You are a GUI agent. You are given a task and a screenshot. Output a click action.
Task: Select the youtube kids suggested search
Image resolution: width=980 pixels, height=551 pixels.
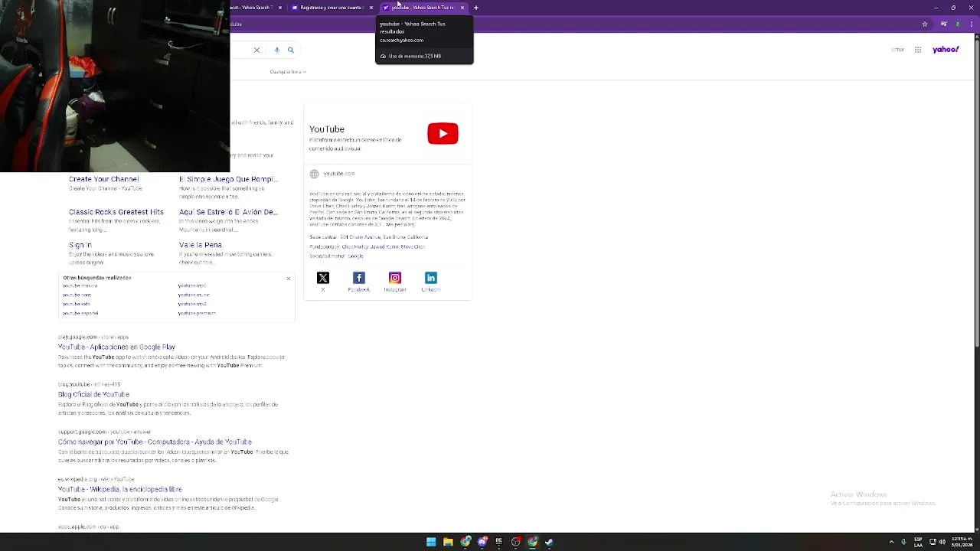[x=77, y=304]
